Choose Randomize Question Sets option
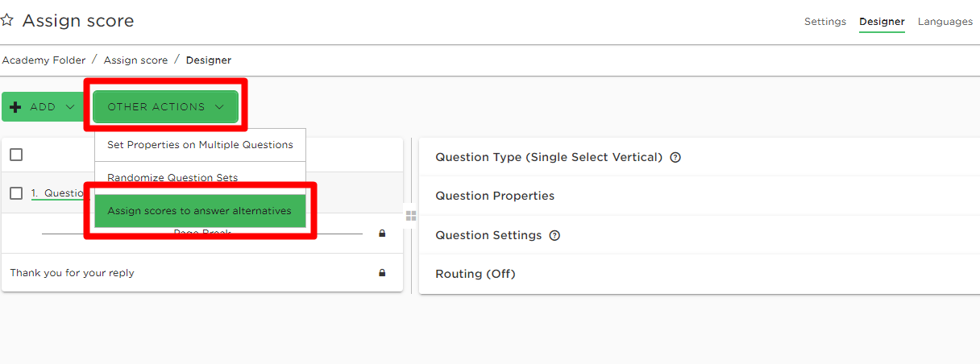This screenshot has width=980, height=364. click(172, 178)
